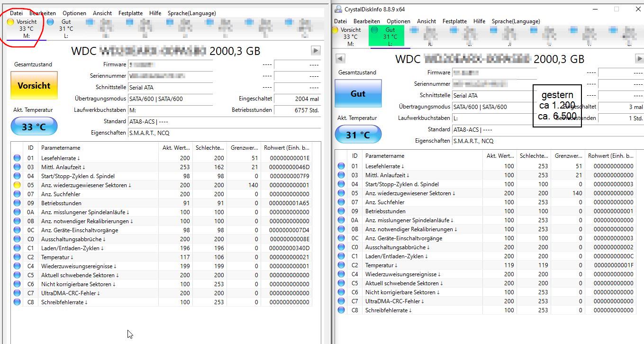Click Betriebsstunden field showing 6757 Std.
Image resolution: width=644 pixels, height=344 pixels.
pyautogui.click(x=297, y=110)
